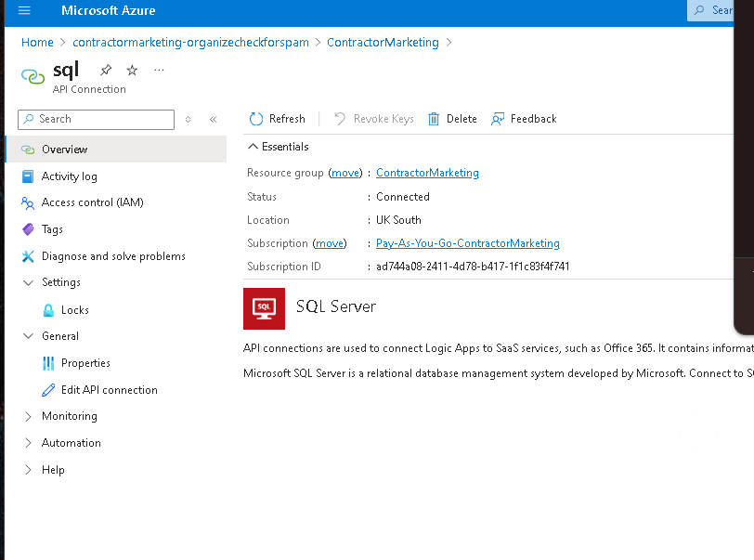The width and height of the screenshot is (754, 560).
Task: Click the Feedback person icon
Action: (498, 119)
